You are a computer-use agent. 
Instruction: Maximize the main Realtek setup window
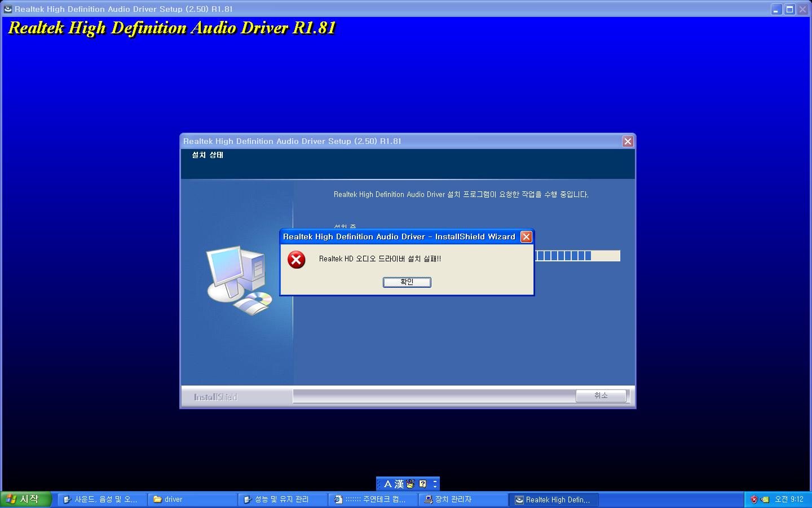[790, 10]
